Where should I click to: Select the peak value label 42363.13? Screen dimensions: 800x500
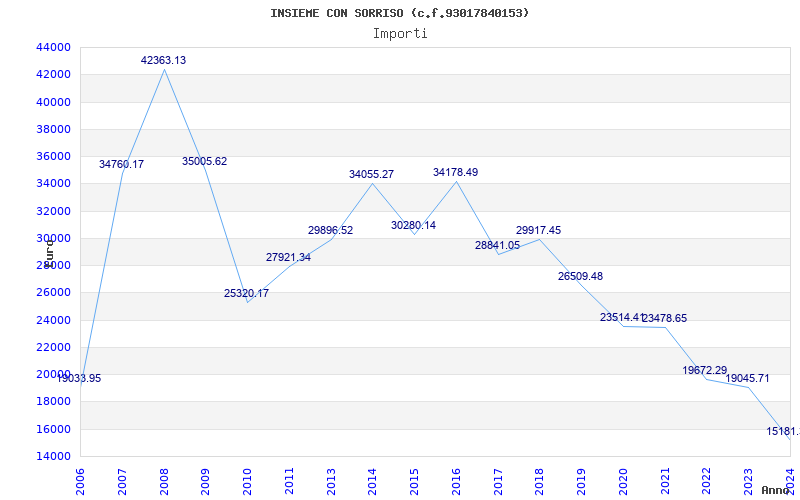(163, 60)
